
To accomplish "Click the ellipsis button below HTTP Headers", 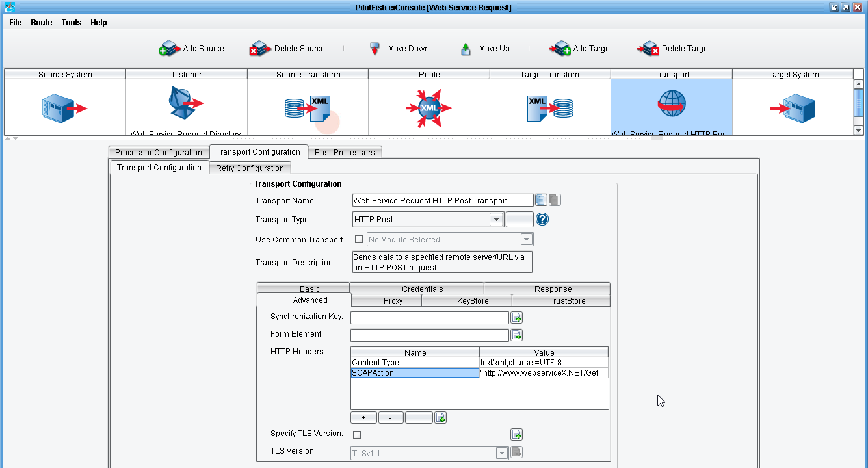I will pyautogui.click(x=419, y=418).
